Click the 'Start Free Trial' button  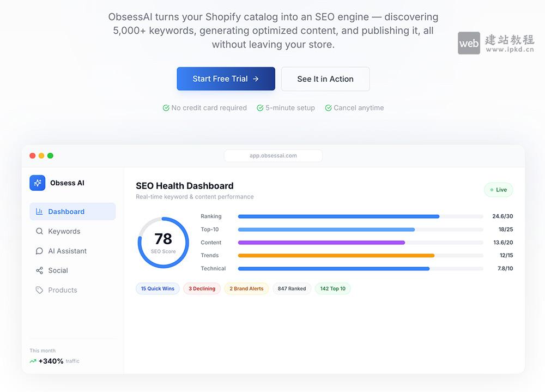point(226,79)
